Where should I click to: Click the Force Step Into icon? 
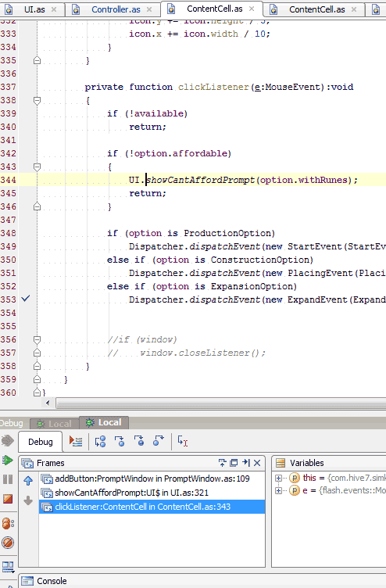(139, 441)
